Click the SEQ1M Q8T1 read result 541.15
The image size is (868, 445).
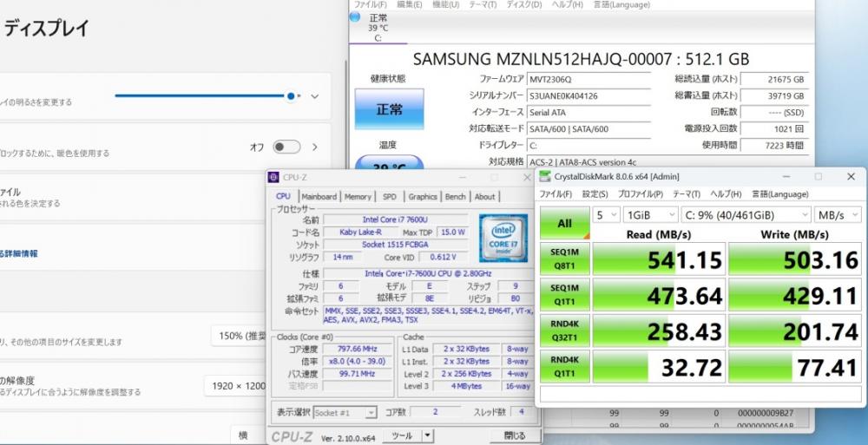[659, 259]
